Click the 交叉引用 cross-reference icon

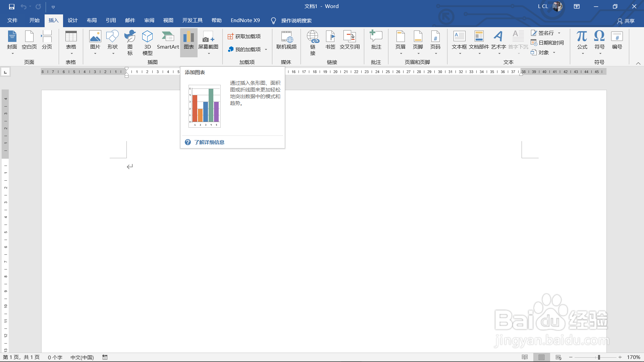pos(350,40)
